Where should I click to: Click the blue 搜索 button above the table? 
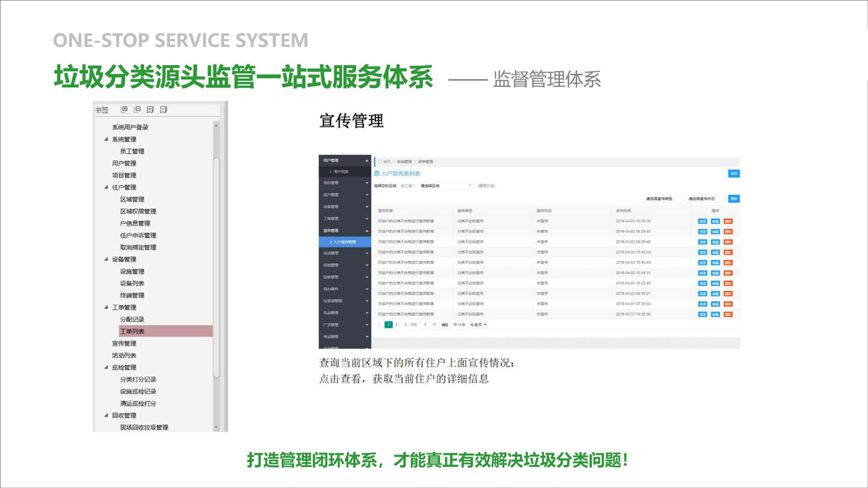point(734,198)
